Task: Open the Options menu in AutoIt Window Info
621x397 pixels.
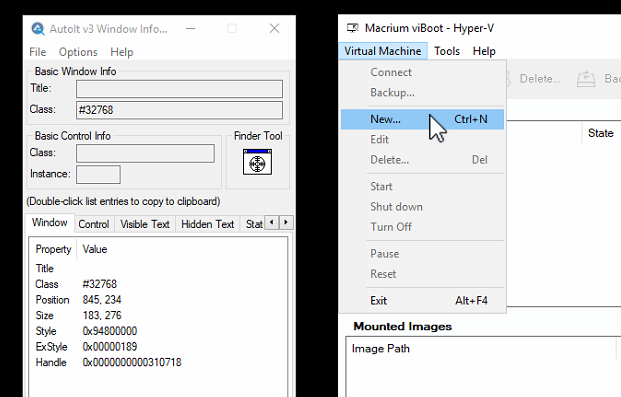Action: pyautogui.click(x=78, y=52)
